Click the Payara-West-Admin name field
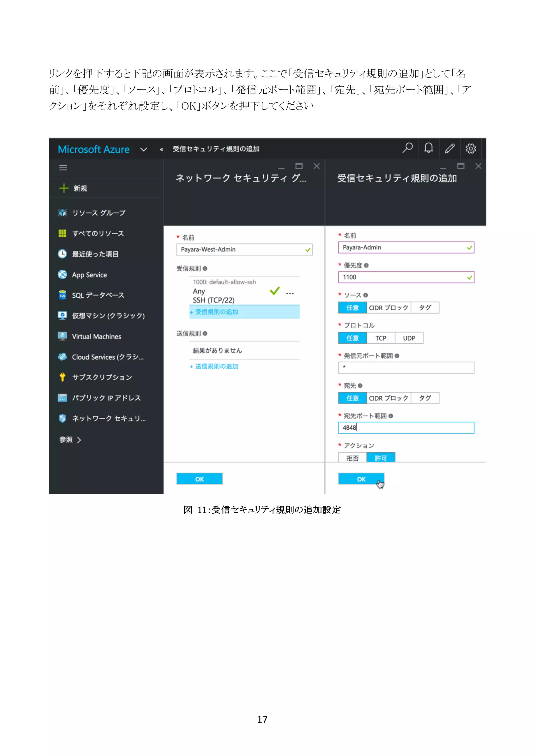The image size is (534, 756). coord(244,249)
